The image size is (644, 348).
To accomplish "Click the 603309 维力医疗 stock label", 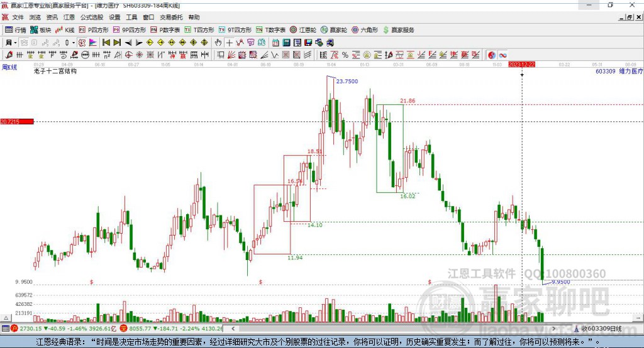I will pos(619,72).
